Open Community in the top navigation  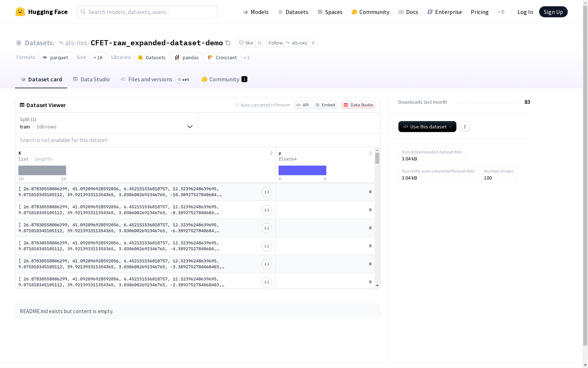370,12
